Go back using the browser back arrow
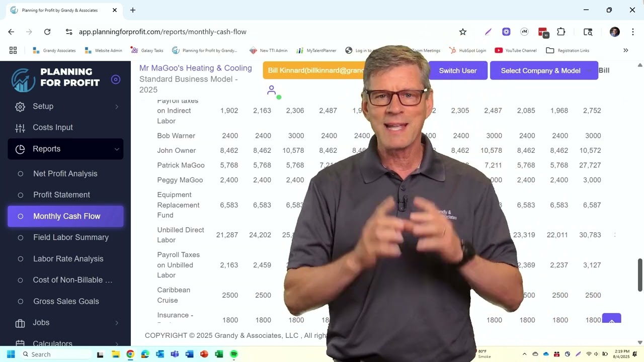 (x=11, y=32)
